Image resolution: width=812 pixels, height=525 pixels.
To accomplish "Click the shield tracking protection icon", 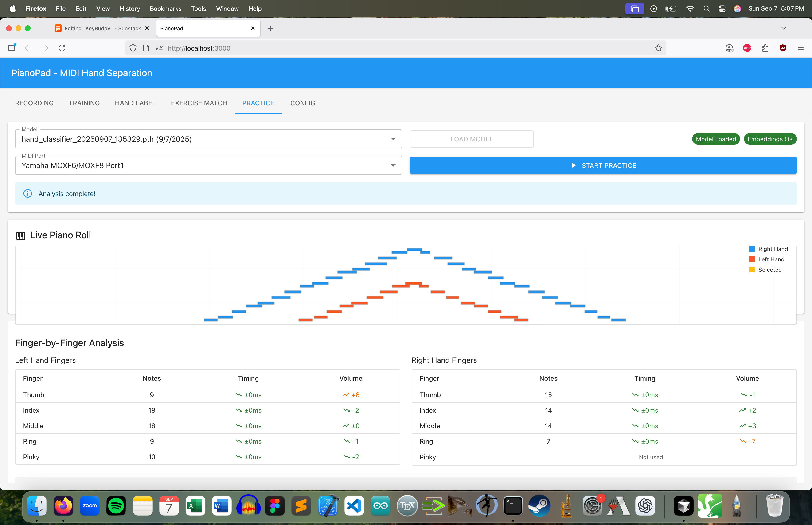I will [133, 48].
